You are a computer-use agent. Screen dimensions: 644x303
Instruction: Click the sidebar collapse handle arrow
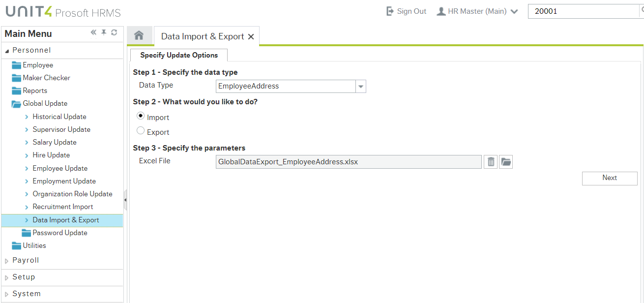[x=125, y=200]
